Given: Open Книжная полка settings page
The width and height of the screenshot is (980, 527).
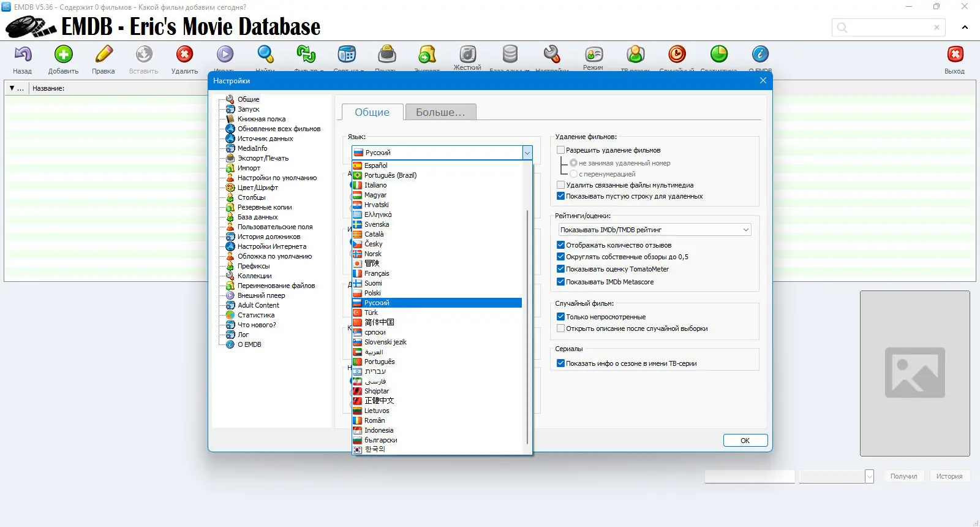Looking at the screenshot, I should tap(262, 119).
